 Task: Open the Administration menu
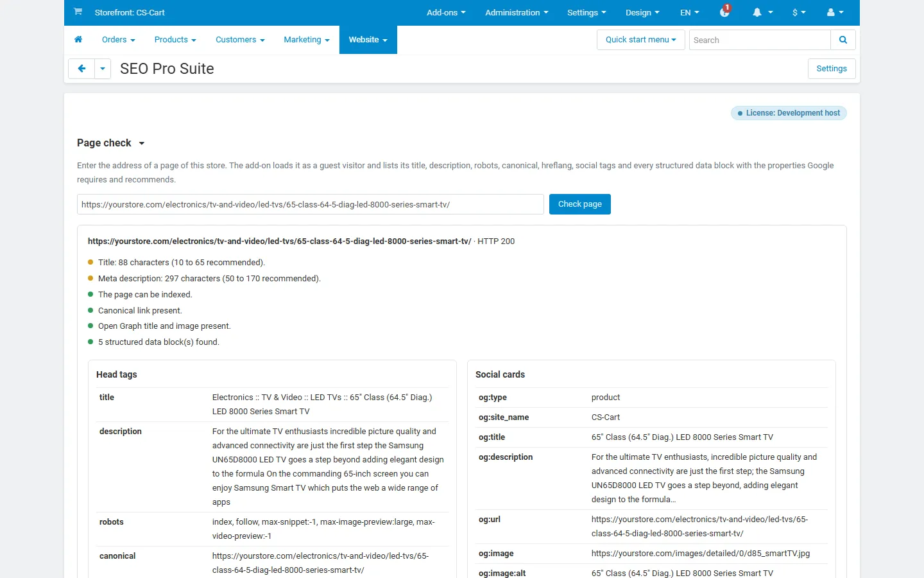(x=517, y=12)
